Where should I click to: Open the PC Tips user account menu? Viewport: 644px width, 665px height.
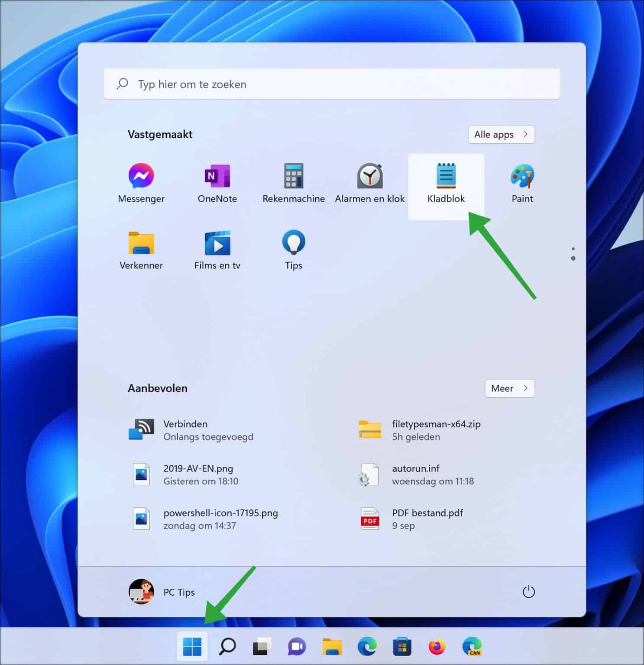tap(162, 592)
